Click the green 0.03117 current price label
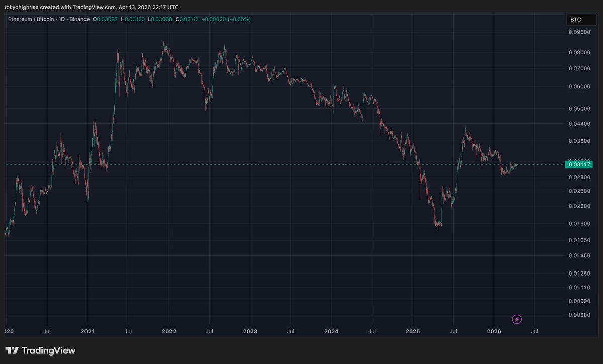The image size is (603, 364). pyautogui.click(x=579, y=164)
